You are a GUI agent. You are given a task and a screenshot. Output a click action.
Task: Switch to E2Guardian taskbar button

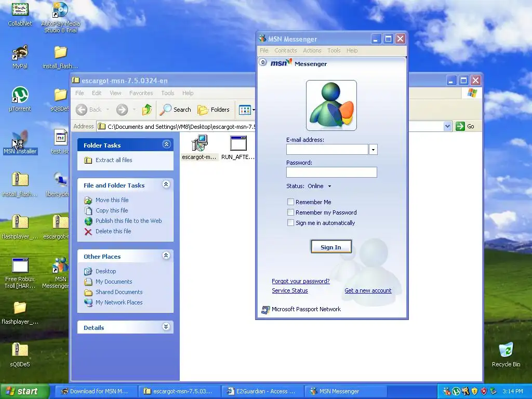[262, 391]
